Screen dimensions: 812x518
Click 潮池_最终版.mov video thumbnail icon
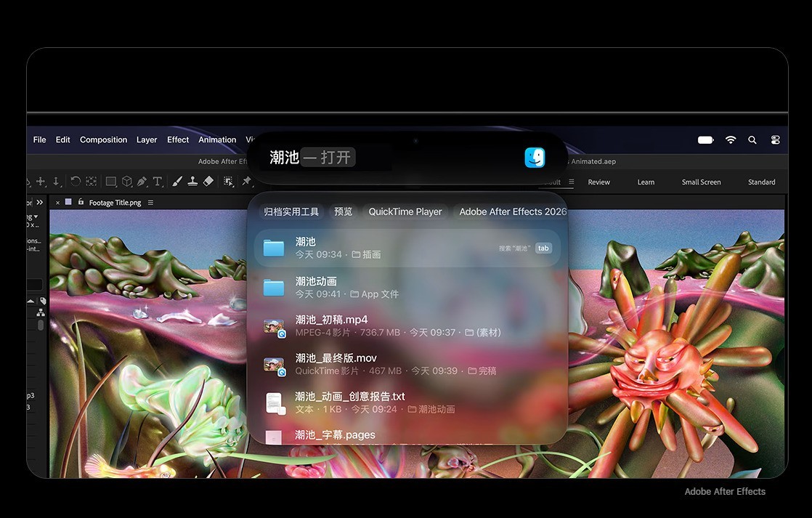point(275,366)
